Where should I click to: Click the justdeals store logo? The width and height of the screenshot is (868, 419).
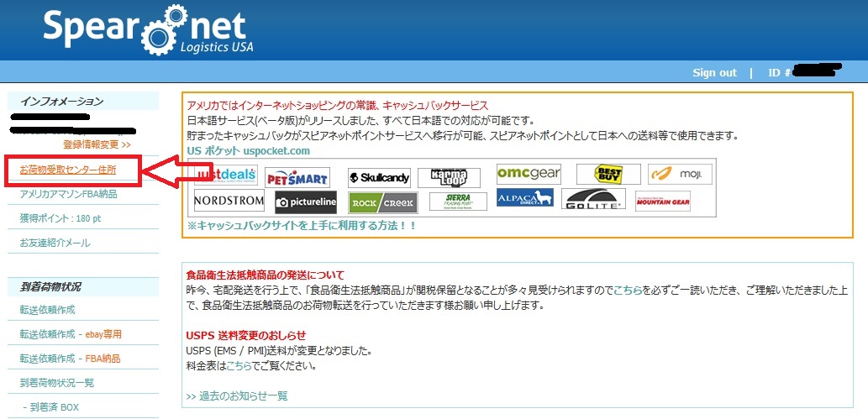(x=226, y=174)
